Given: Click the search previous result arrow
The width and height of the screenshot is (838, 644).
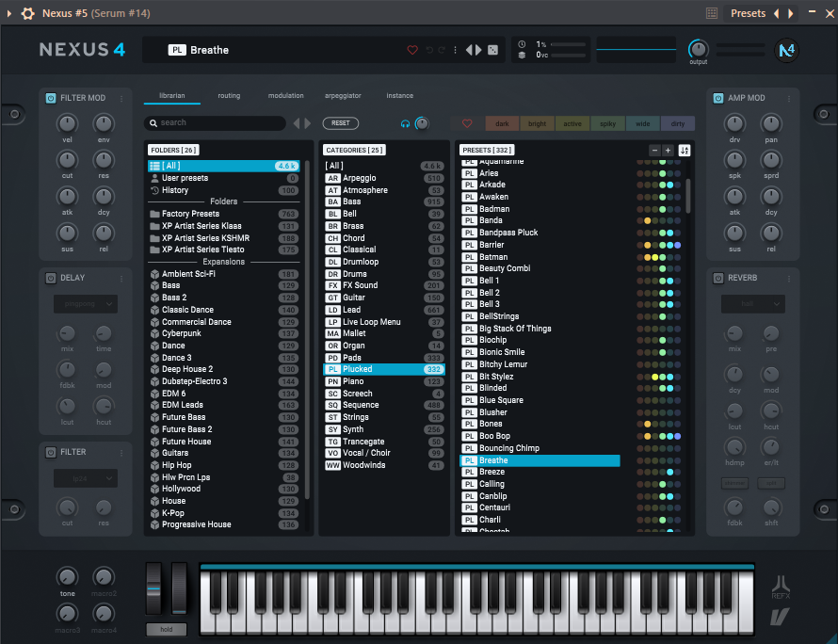Looking at the screenshot, I should (x=297, y=123).
